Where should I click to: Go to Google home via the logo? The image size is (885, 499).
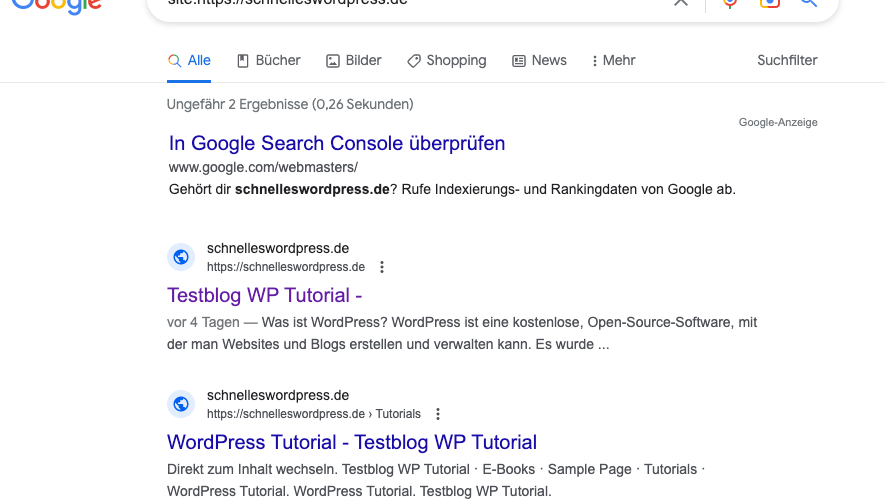(56, 6)
